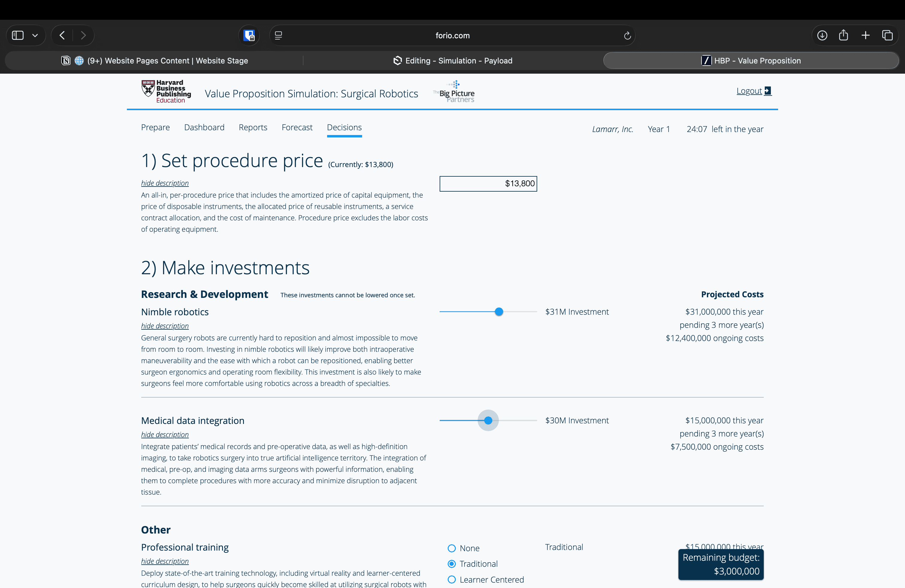Select the None training radio button
Image resolution: width=905 pixels, height=588 pixels.
pyautogui.click(x=451, y=548)
